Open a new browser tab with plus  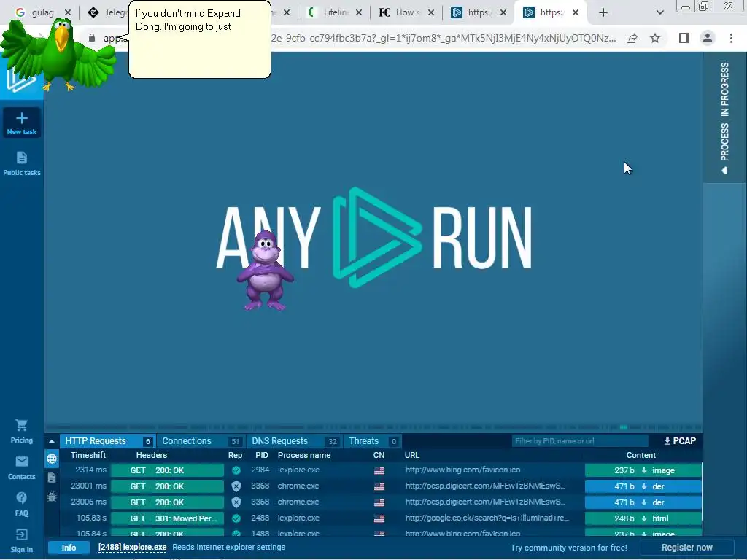[x=603, y=12]
